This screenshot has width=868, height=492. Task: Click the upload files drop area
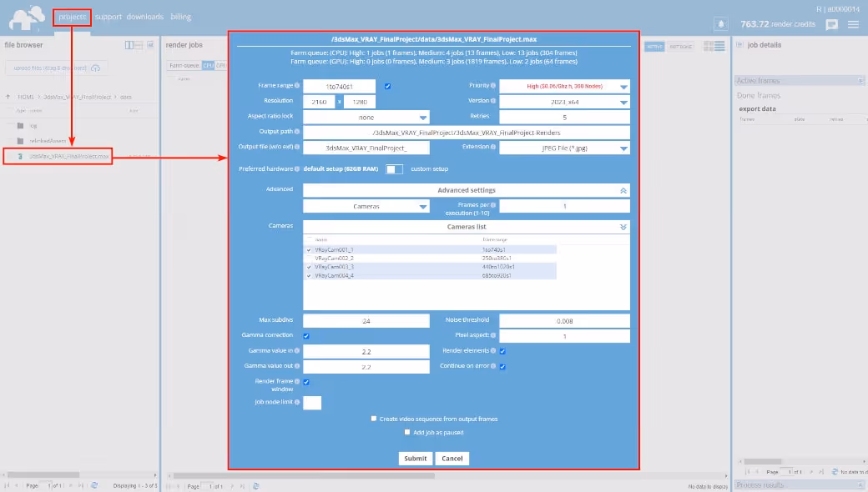(57, 68)
